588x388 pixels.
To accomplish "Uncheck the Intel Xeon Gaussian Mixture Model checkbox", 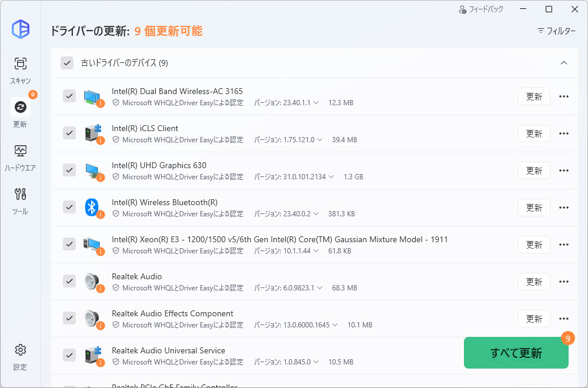I will (69, 244).
